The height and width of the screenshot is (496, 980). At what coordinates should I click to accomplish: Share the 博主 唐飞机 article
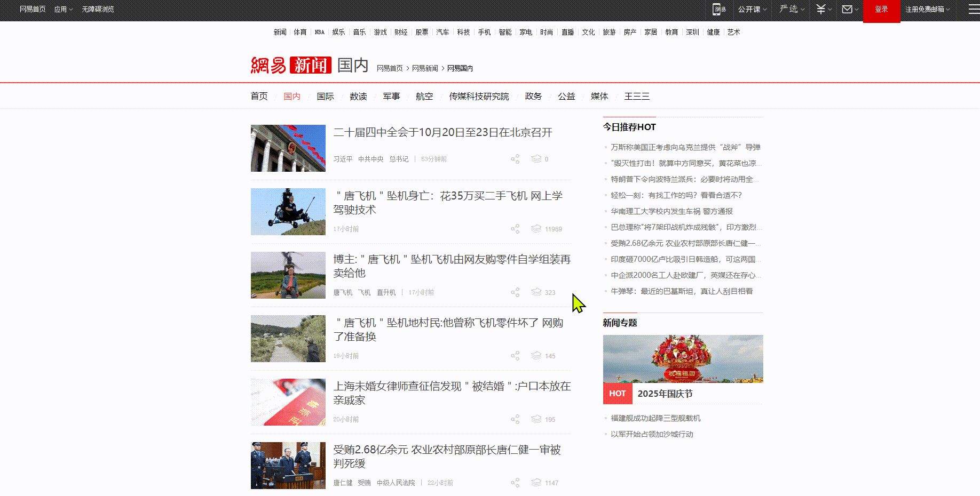515,292
